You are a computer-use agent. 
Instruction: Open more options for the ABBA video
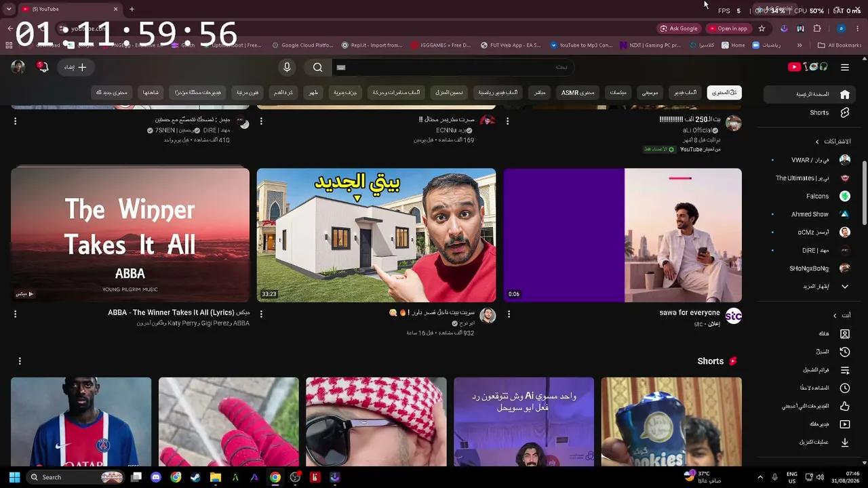15,314
